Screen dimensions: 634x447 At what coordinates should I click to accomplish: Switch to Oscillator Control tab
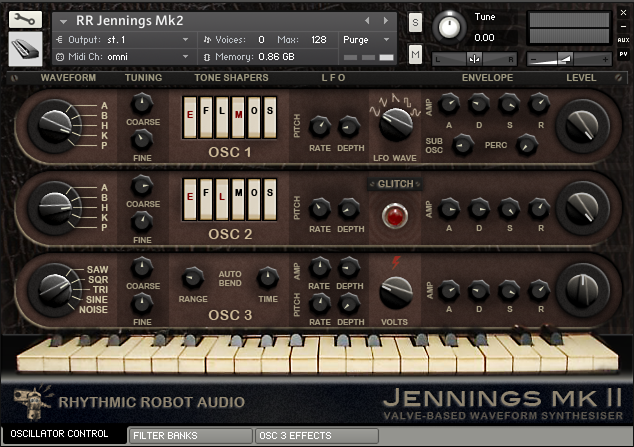pos(64,434)
